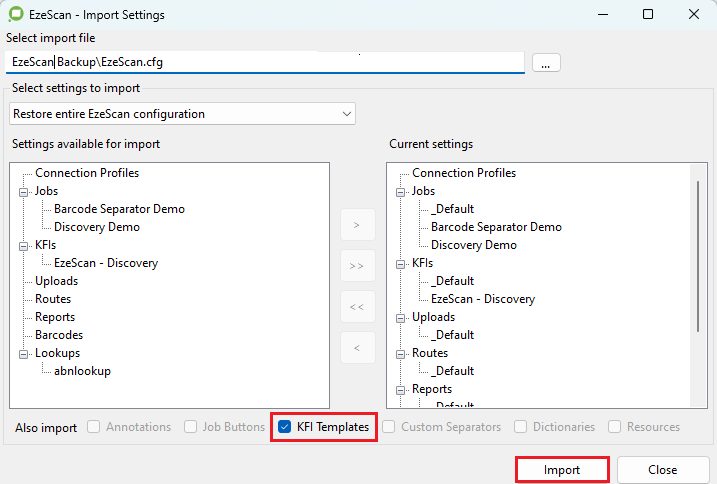Viewport: 717px width, 484px height.
Task: Toggle the Annotations checkbox
Action: coord(94,427)
